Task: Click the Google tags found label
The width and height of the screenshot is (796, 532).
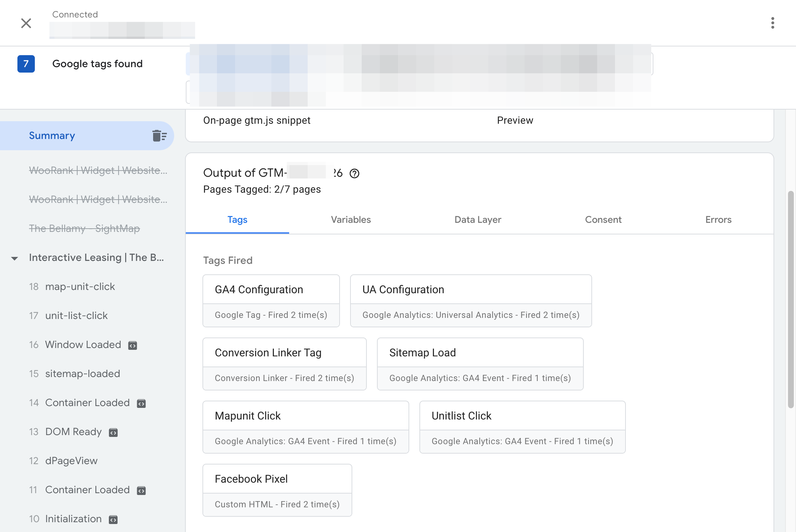Action: tap(97, 64)
